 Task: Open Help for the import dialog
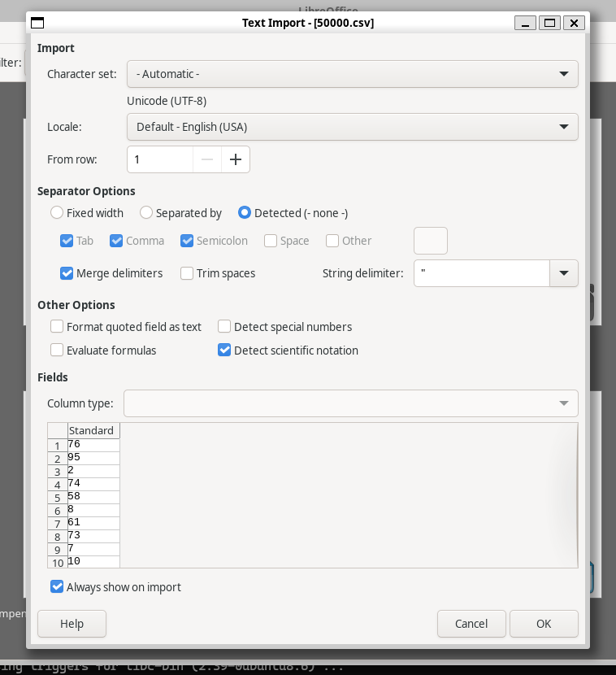click(x=72, y=624)
